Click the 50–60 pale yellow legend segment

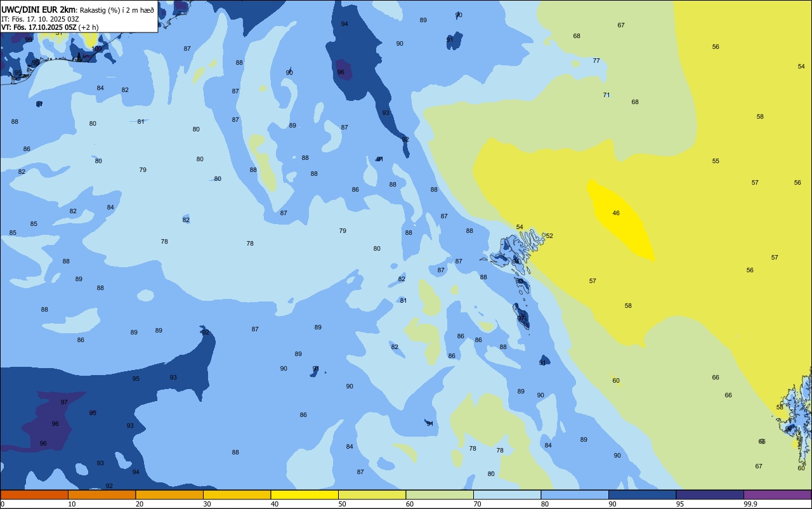tap(372, 494)
